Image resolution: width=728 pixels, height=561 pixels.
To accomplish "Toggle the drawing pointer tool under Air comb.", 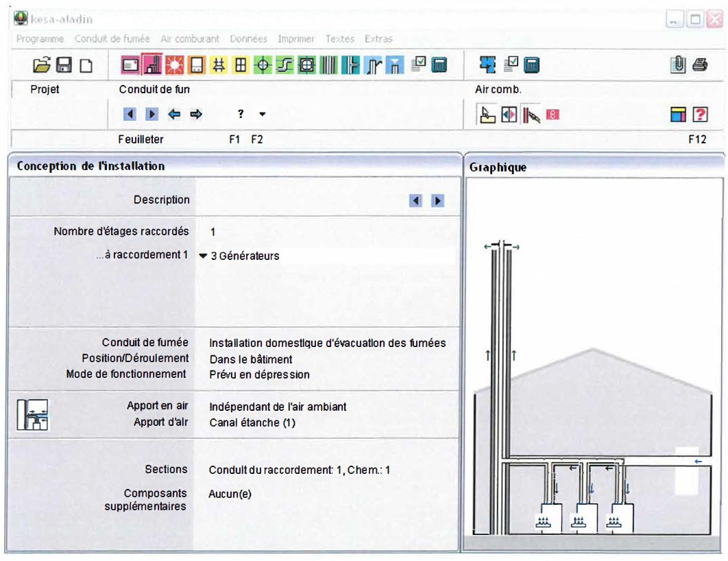I will click(487, 115).
